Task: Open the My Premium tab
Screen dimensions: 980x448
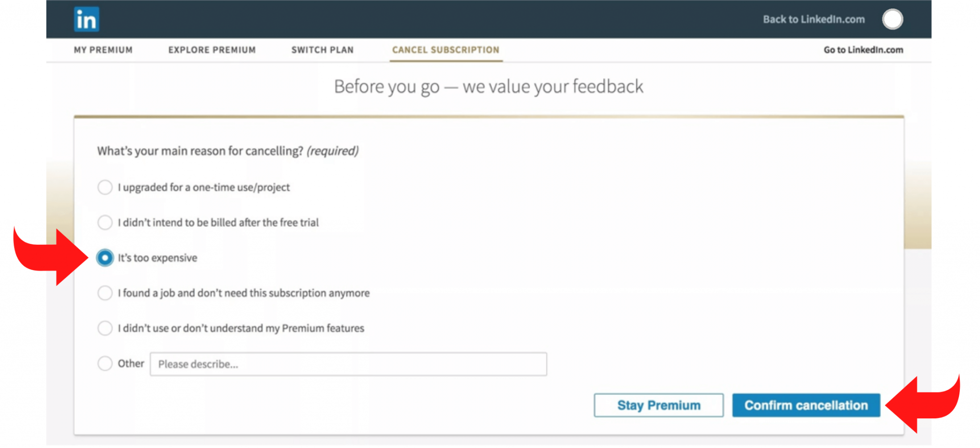Action: 103,50
